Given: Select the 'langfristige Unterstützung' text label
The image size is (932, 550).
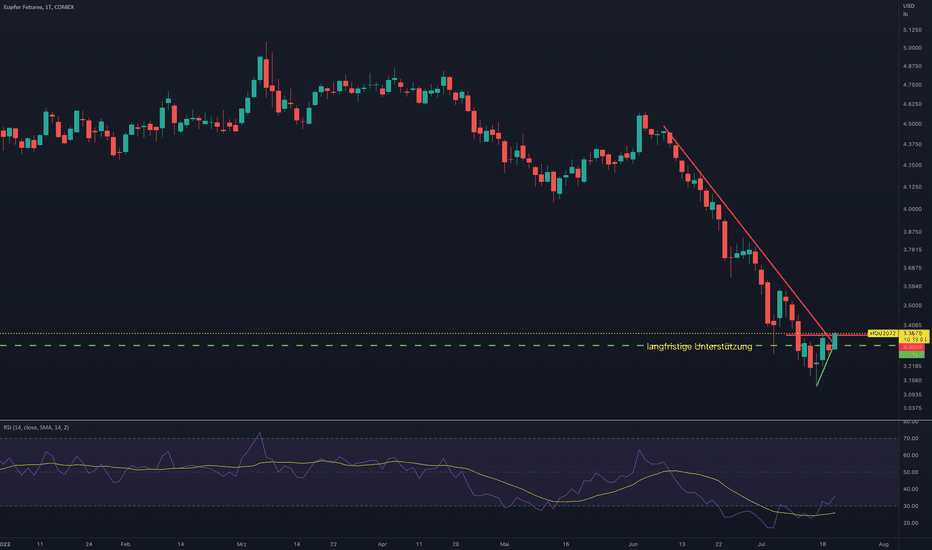Looking at the screenshot, I should pos(699,346).
